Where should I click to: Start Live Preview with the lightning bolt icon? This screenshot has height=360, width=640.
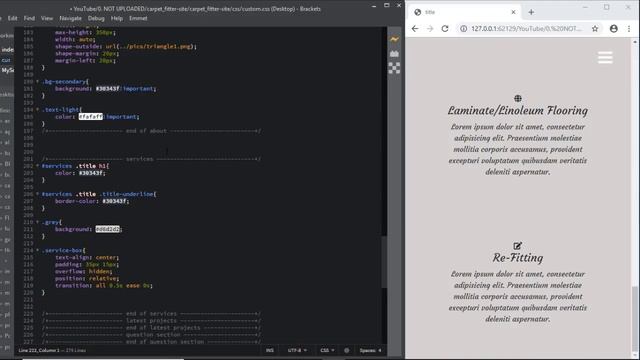coord(394,40)
